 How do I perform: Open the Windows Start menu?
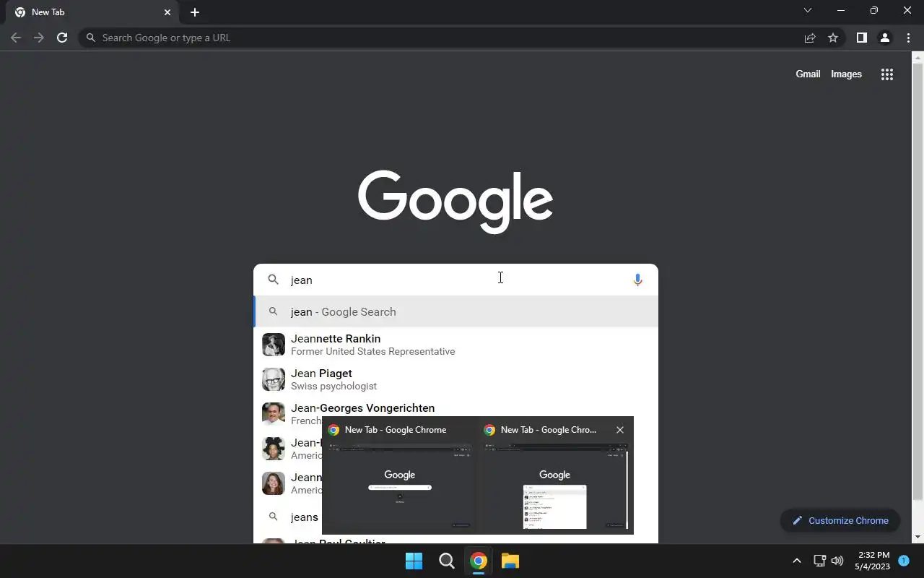coord(414,561)
